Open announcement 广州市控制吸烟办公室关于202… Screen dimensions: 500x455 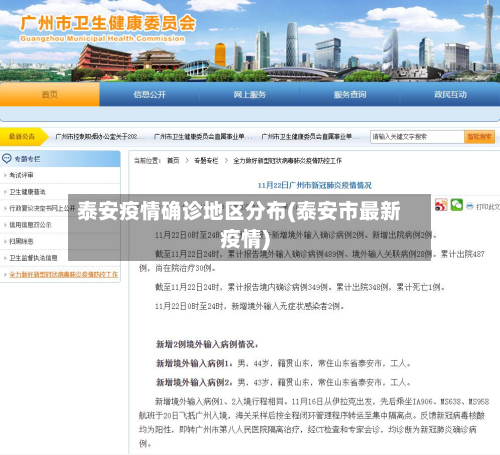click(x=100, y=136)
